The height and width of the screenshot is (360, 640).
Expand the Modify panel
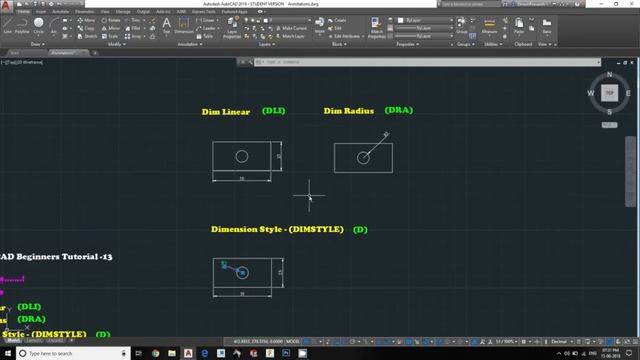click(116, 44)
